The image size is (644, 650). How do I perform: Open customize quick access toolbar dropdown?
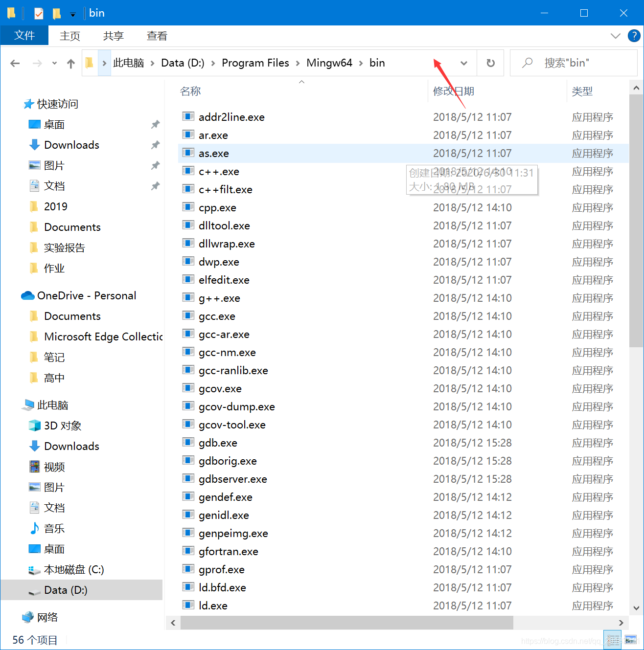click(x=73, y=15)
